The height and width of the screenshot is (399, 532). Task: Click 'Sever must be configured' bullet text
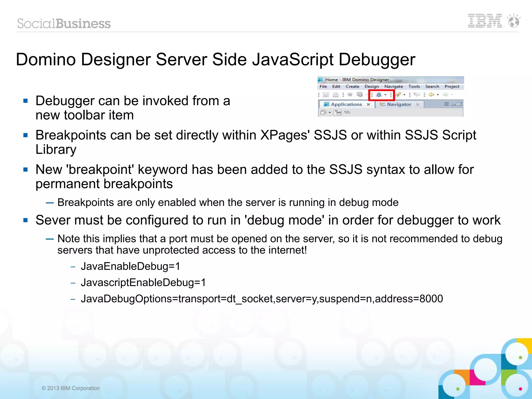[268, 220]
